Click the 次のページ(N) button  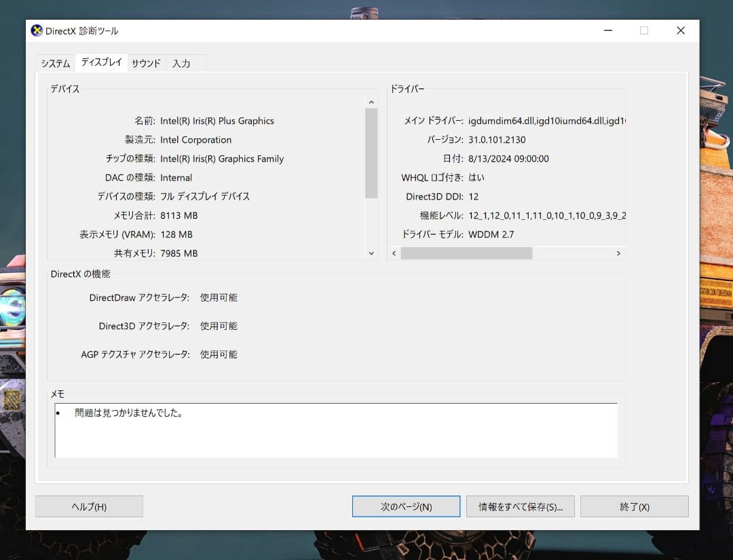(406, 506)
